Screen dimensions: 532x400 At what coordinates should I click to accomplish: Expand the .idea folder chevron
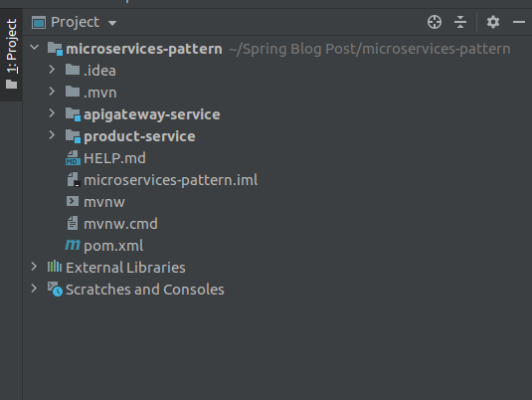pyautogui.click(x=52, y=70)
